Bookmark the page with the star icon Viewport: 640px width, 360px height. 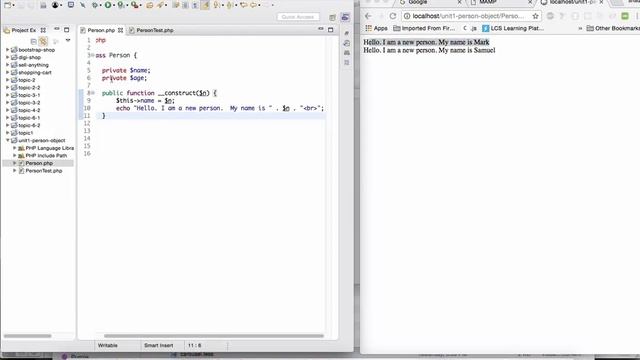(536, 16)
